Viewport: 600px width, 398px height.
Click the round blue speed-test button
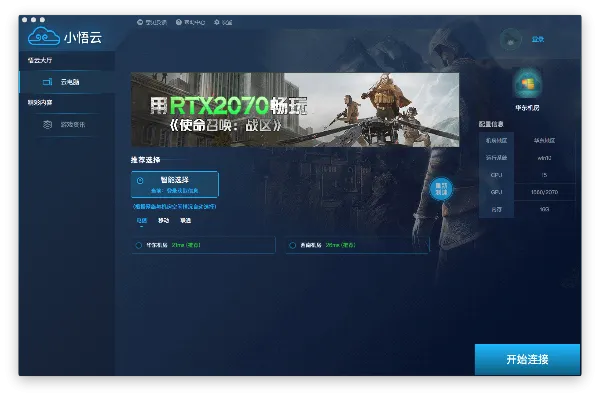click(x=441, y=189)
